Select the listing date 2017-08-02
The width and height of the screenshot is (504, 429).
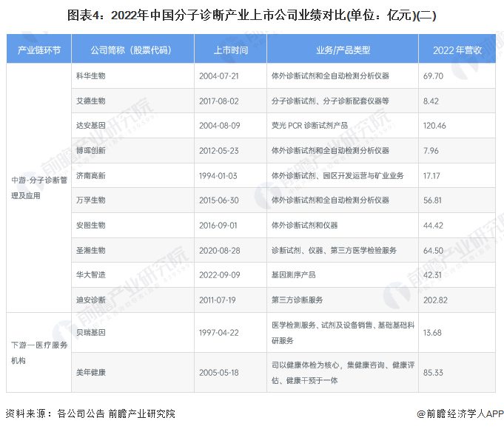pos(219,101)
